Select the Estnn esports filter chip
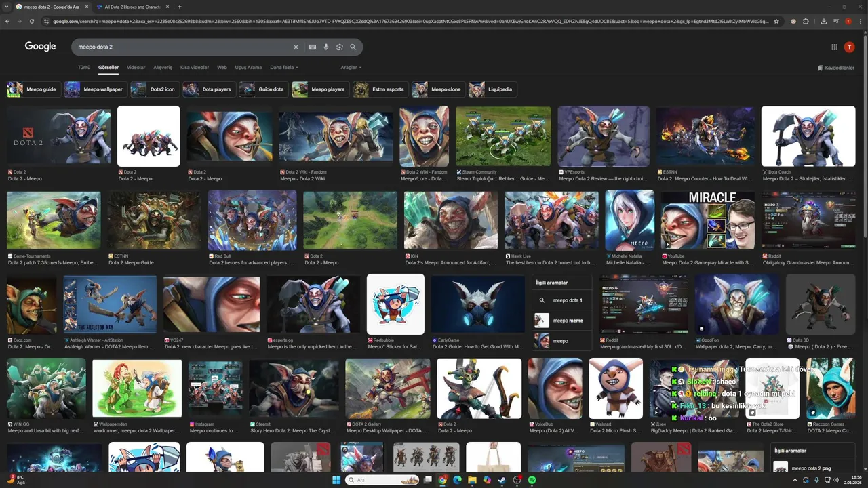The width and height of the screenshot is (868, 488). (x=380, y=89)
